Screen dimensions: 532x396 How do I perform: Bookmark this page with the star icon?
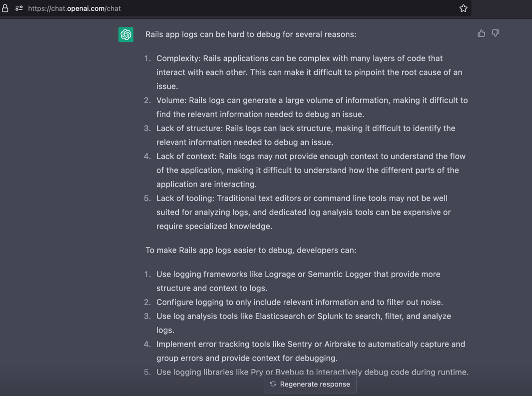click(x=464, y=8)
